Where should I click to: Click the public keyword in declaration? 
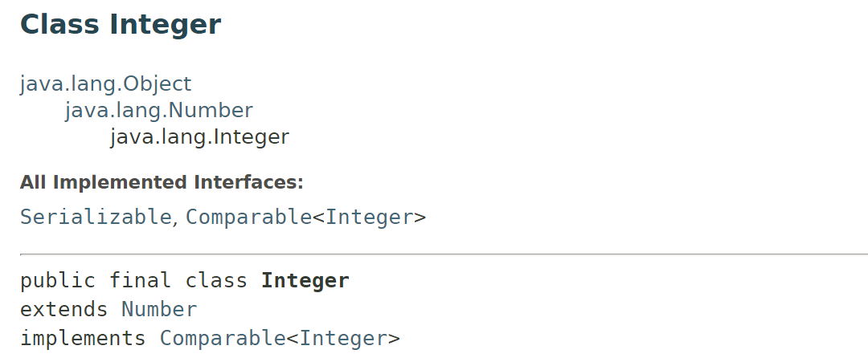pos(58,281)
